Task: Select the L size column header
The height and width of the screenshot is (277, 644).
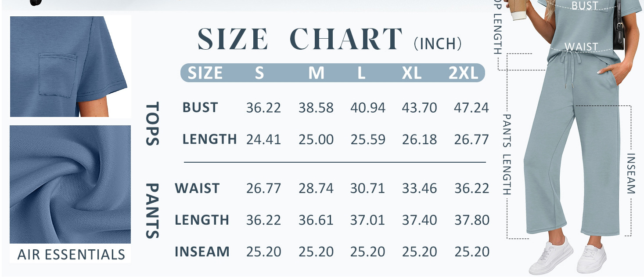Action: pyautogui.click(x=361, y=73)
